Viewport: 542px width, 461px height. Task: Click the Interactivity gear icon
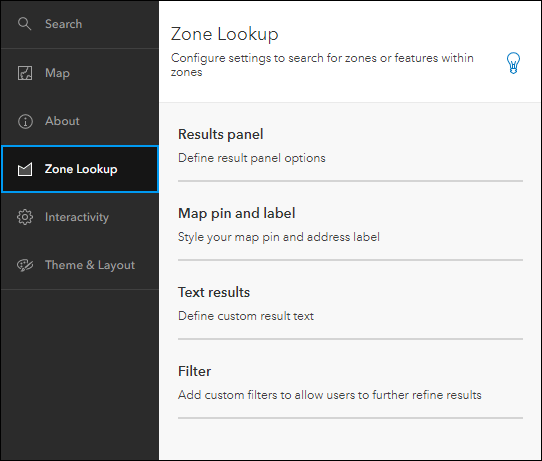pyautogui.click(x=25, y=217)
